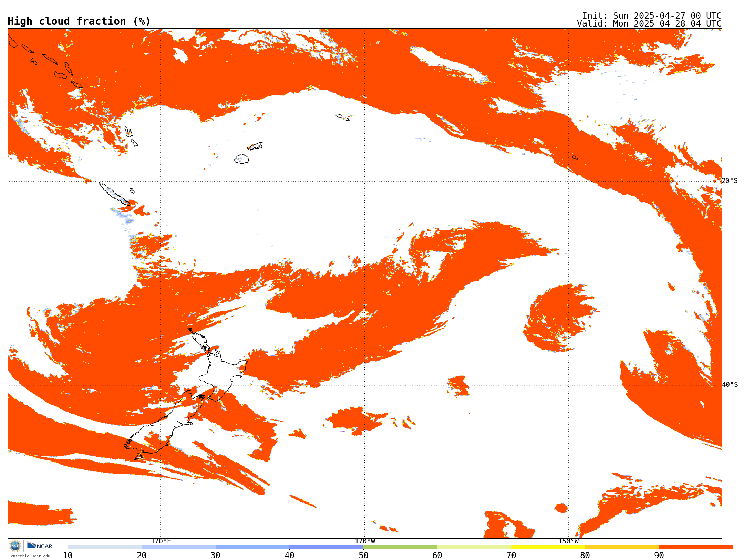Image resolution: width=744 pixels, height=560 pixels.
Task: Click the 70–80 yellow colorbar segment
Action: coord(548,547)
